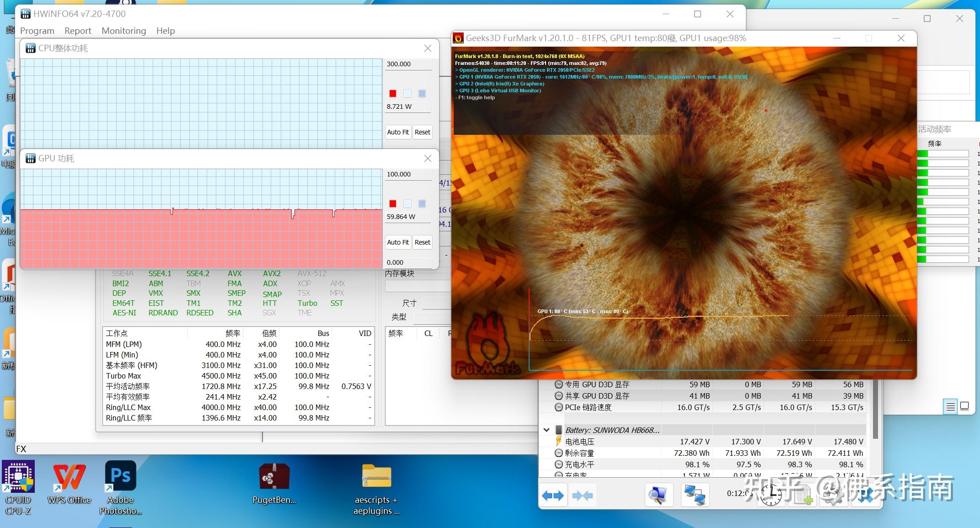The height and width of the screenshot is (528, 980).
Task: Click the collapse-columns arrows button in sensors toolbar
Action: 582,496
